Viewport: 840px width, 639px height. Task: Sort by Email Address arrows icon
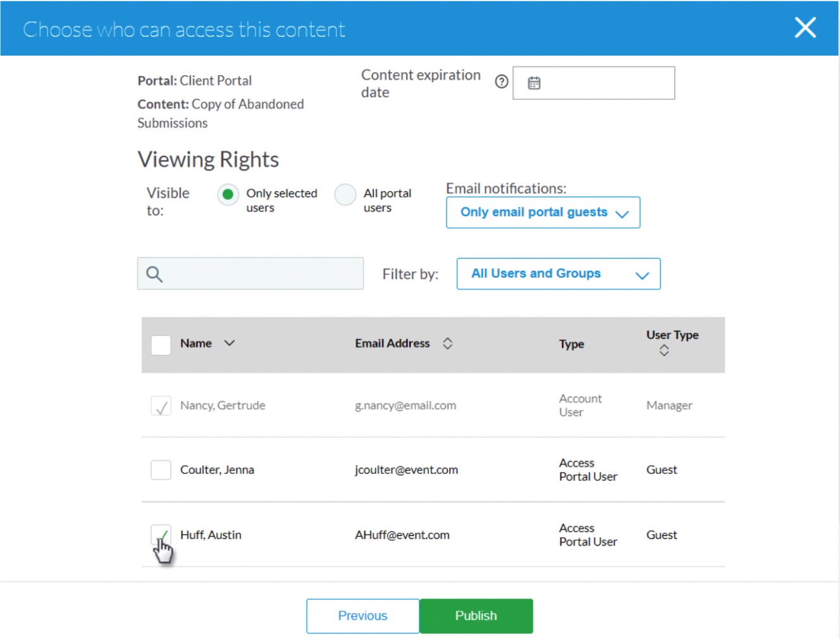click(448, 344)
